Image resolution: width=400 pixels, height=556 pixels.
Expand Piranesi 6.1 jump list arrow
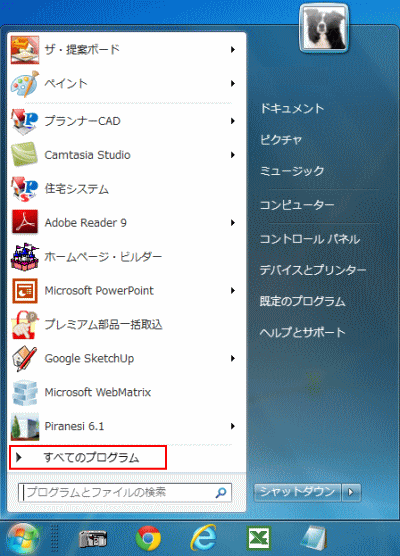coord(233,426)
